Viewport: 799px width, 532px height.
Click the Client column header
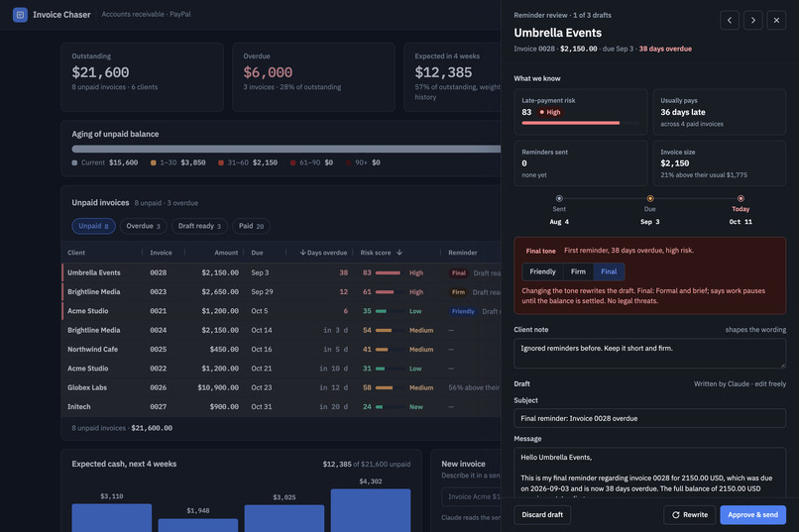click(x=76, y=253)
